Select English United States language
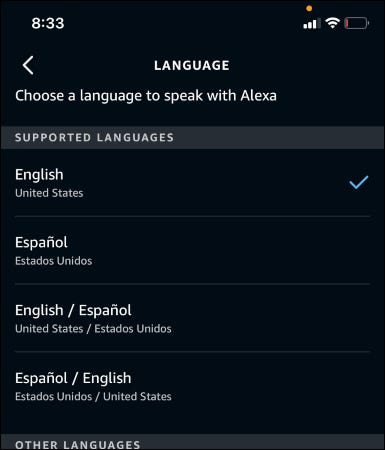The width and height of the screenshot is (385, 450). tap(192, 183)
